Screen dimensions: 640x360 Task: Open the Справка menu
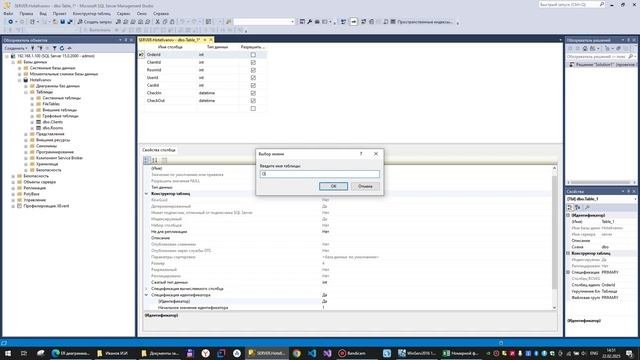point(161,13)
